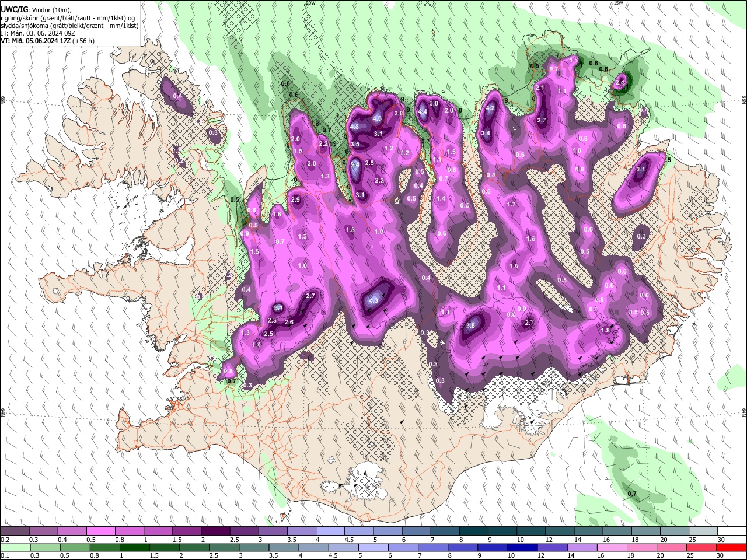Click the '2.6' precipitation value on the map

[289, 323]
